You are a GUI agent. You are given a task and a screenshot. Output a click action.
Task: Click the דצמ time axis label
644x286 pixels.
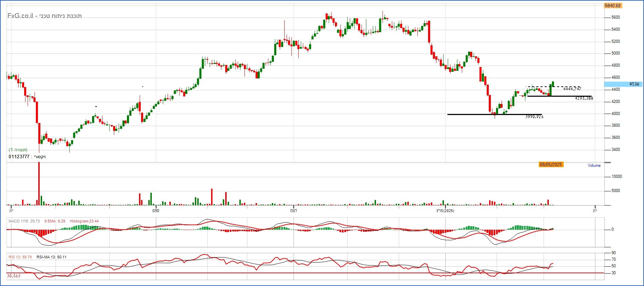(294, 210)
